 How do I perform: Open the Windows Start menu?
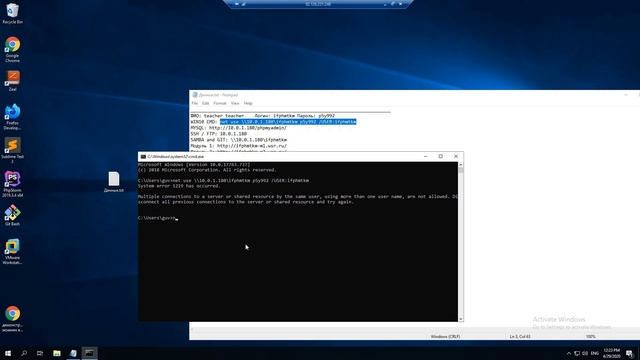tap(8, 353)
